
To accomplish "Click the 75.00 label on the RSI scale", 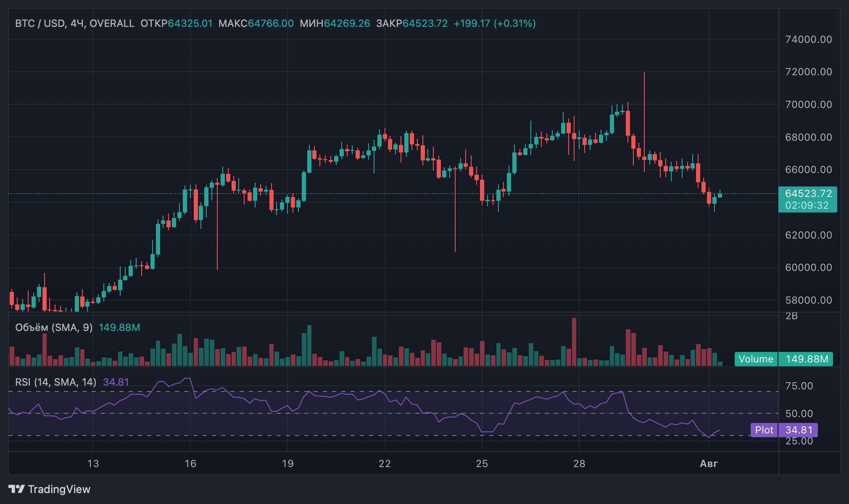I will [x=799, y=386].
